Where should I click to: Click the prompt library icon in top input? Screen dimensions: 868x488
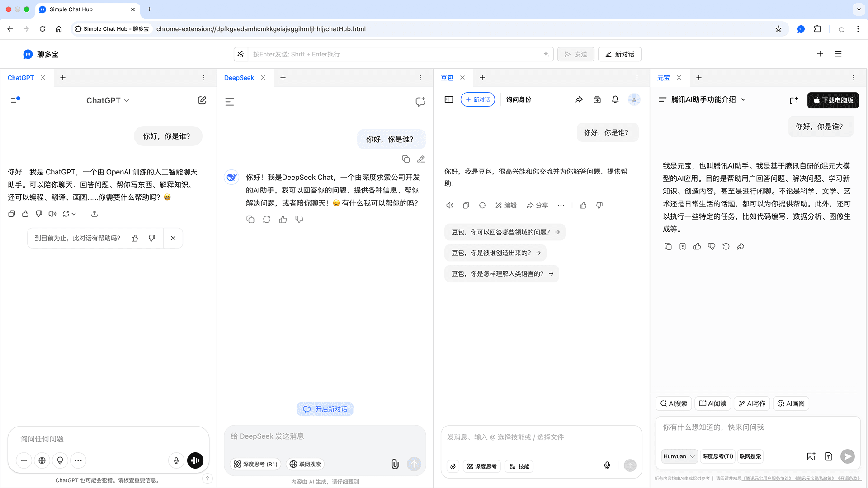(241, 54)
